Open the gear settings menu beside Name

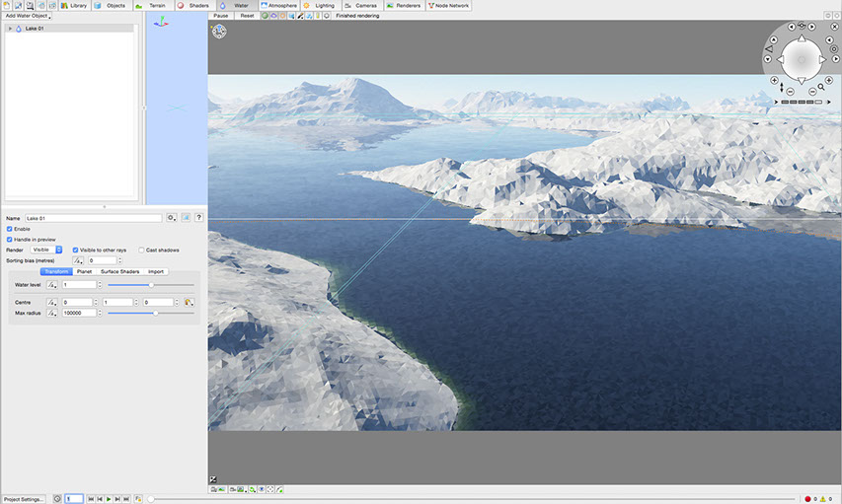[x=172, y=217]
